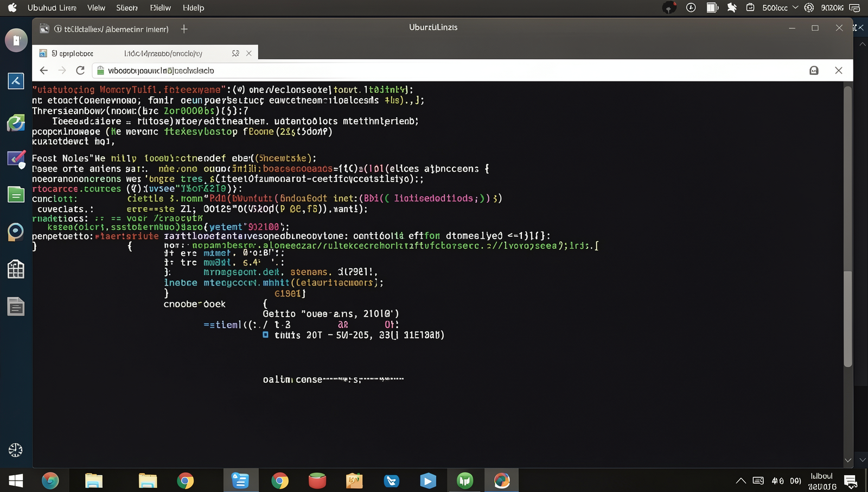This screenshot has width=868, height=492.
Task: Click the dashed circle icon in menu bar
Action: point(809,8)
